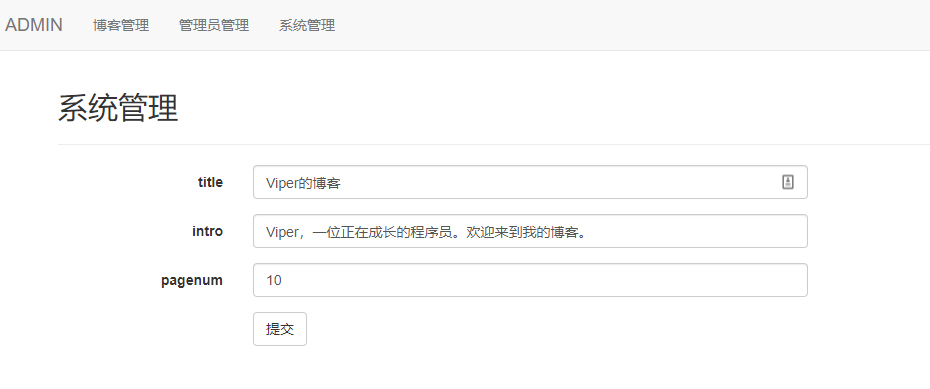The height and width of the screenshot is (389, 930).
Task: Click the autofill icon in title field
Action: (x=788, y=182)
